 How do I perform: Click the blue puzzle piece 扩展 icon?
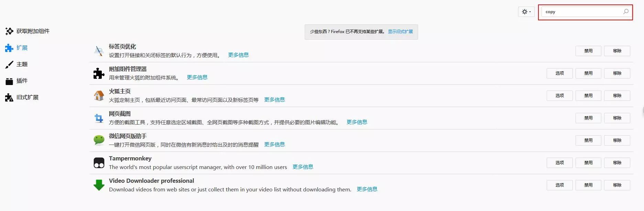point(9,48)
